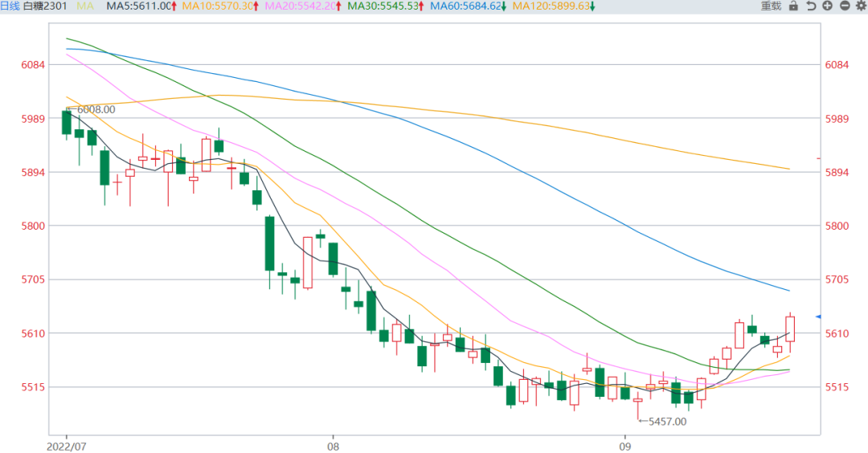Click the blue arrow marker on right axis
868x453 pixels.
pos(819,316)
